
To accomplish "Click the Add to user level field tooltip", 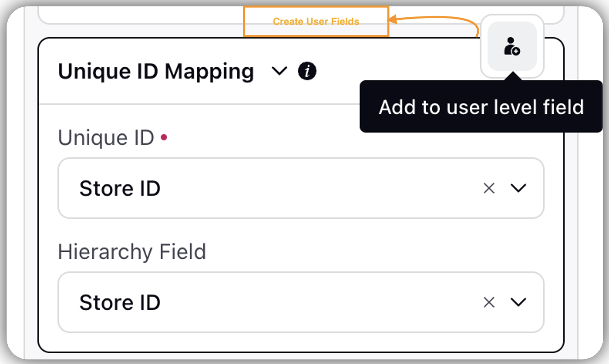I will point(481,107).
